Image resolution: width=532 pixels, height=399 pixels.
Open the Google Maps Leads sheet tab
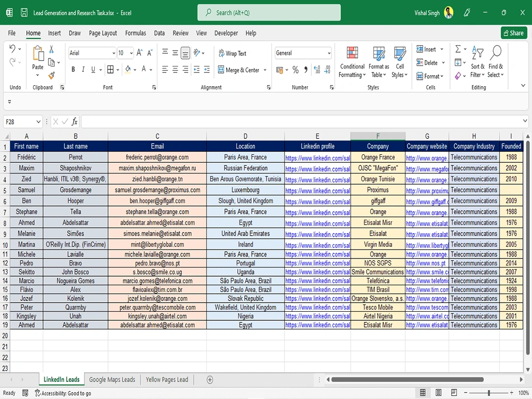pyautogui.click(x=112, y=380)
